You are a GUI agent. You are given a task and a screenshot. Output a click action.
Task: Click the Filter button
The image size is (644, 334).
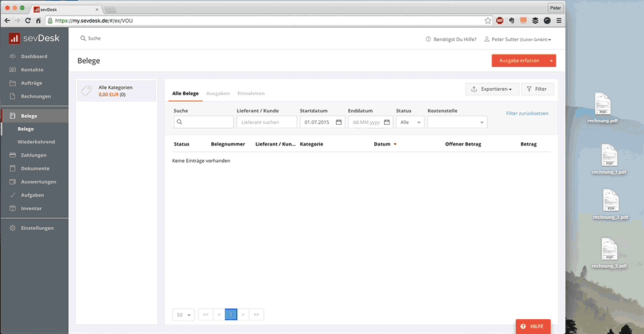click(x=537, y=89)
